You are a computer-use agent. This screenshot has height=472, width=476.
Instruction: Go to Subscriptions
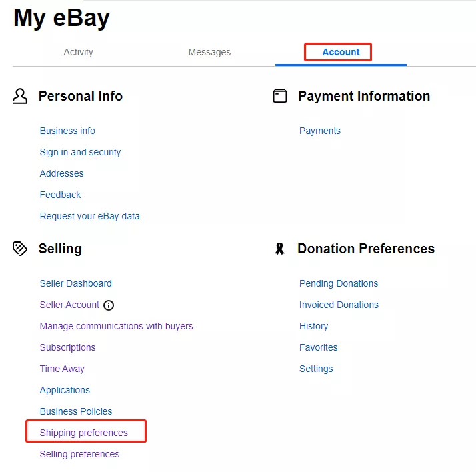click(x=67, y=347)
